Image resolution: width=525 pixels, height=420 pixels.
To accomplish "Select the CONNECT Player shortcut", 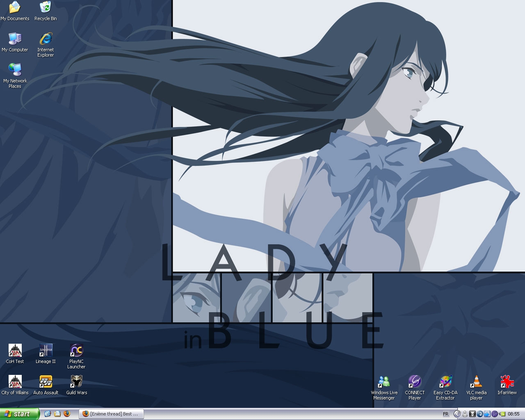I will [415, 388].
